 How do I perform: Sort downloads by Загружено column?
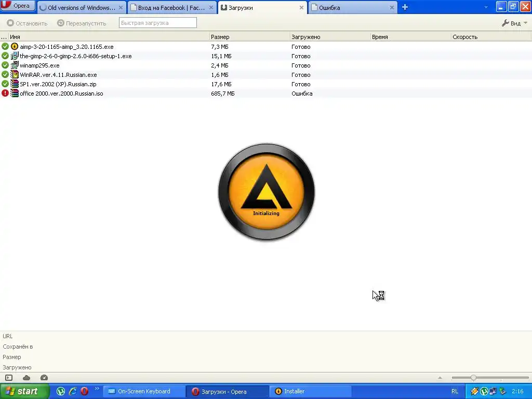tap(330, 37)
